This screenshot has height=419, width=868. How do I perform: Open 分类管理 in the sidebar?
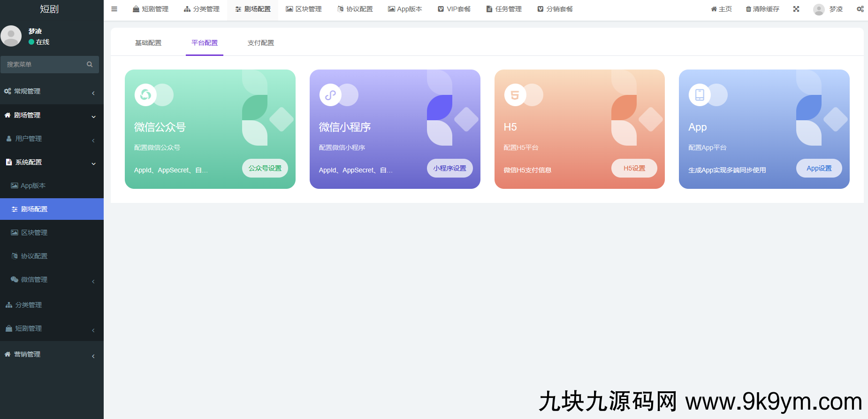[52, 305]
